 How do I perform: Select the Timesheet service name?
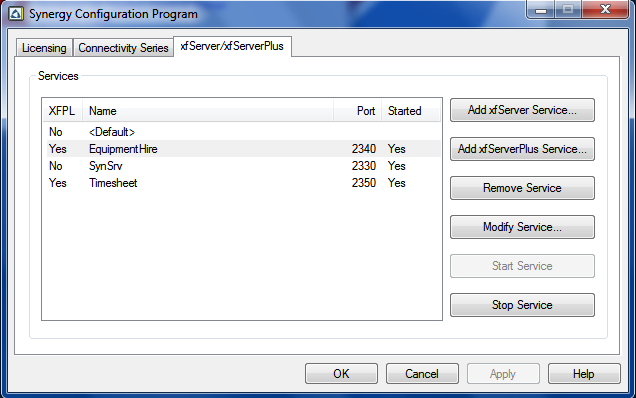(x=113, y=183)
